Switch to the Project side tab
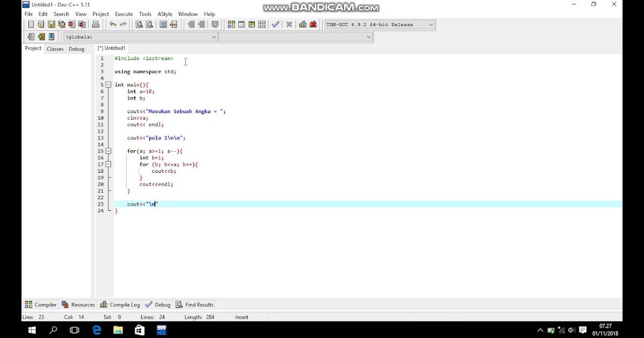This screenshot has width=644, height=338. (x=33, y=48)
